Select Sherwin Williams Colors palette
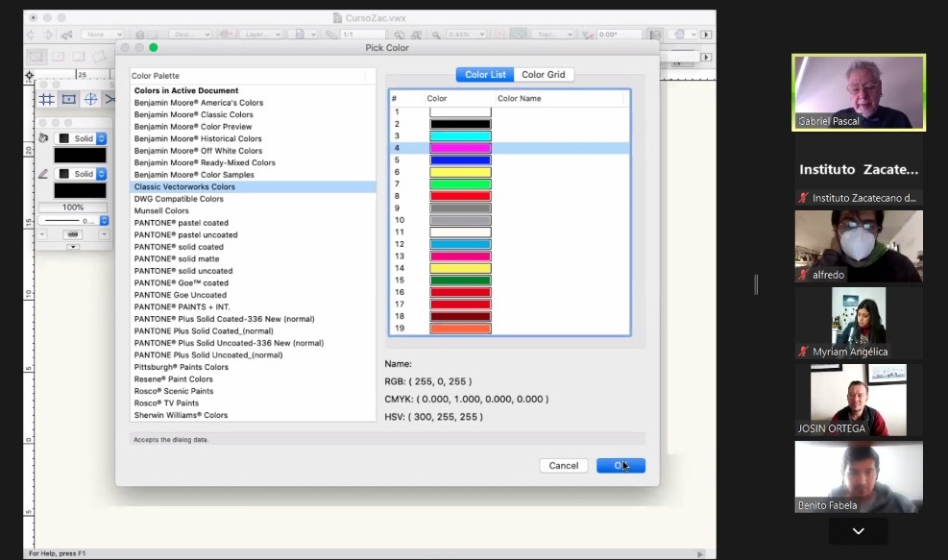Image resolution: width=948 pixels, height=560 pixels. (253, 415)
